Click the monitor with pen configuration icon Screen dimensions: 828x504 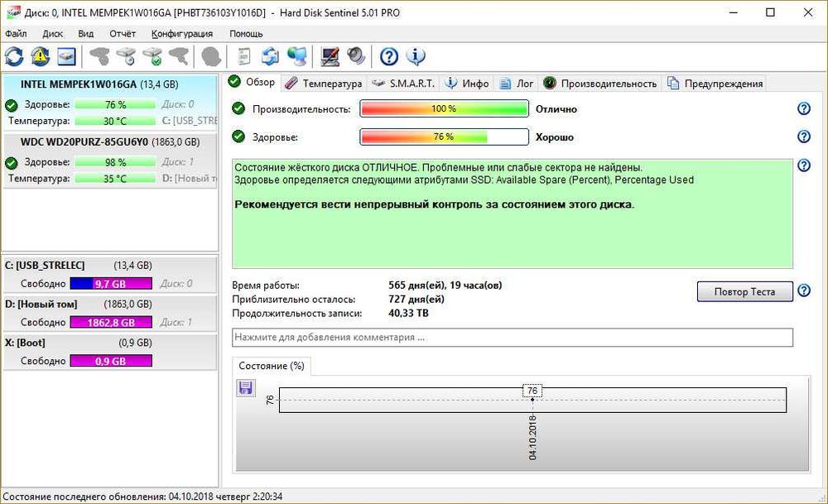330,56
